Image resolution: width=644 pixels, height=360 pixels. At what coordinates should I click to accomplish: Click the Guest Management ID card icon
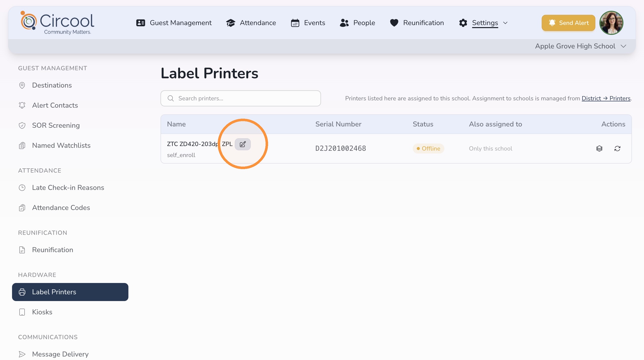141,23
